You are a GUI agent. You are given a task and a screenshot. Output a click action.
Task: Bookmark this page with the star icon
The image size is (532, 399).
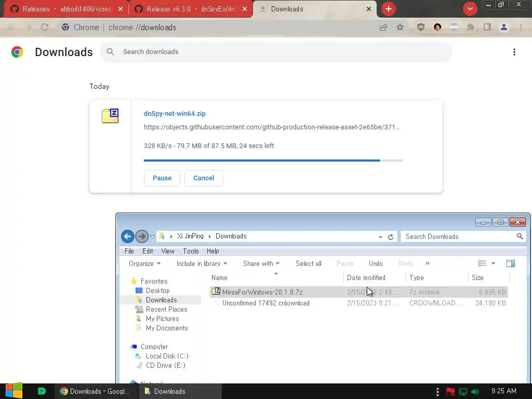click(400, 28)
